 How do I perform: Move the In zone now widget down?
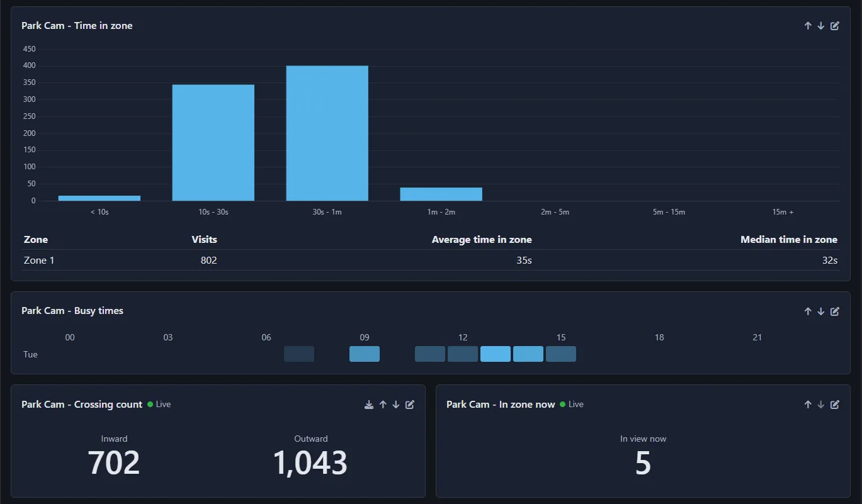[x=821, y=405]
